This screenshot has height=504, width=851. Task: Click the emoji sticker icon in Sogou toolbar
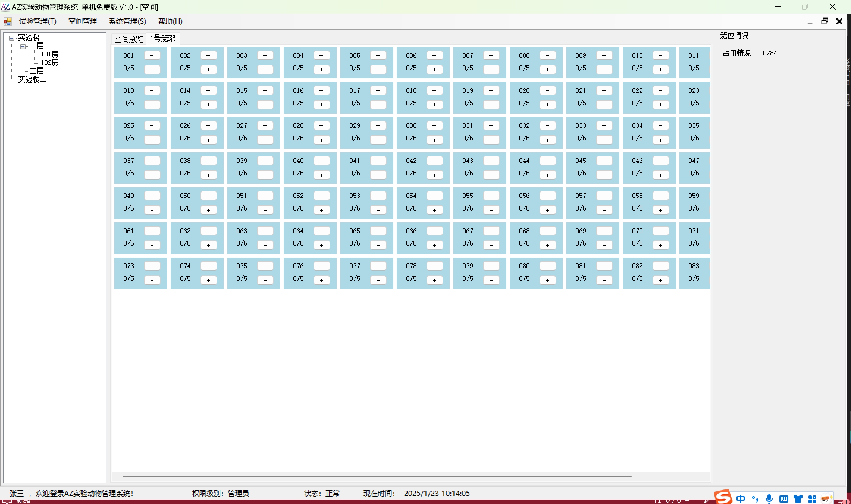tap(827, 499)
